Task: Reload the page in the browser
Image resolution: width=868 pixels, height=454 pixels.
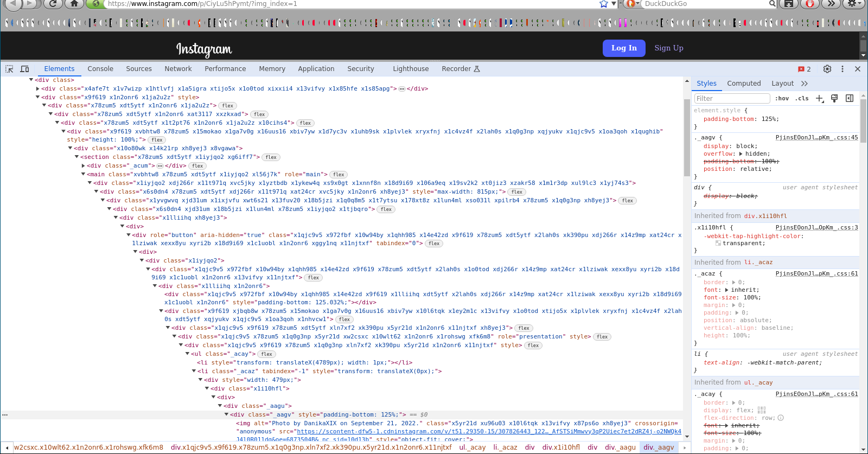Action: 53,4
